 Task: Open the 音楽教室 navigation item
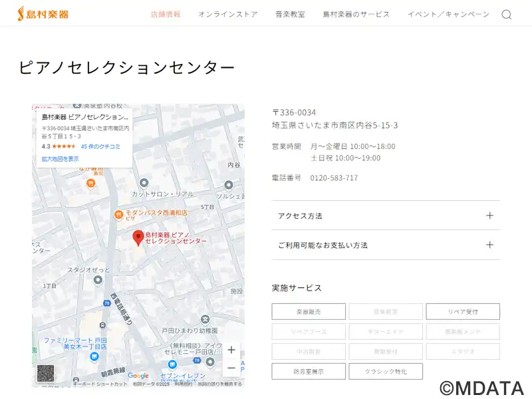(290, 14)
